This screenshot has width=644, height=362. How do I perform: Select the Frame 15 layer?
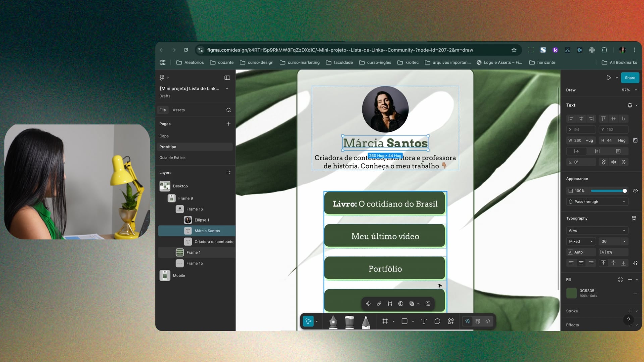tap(195, 263)
